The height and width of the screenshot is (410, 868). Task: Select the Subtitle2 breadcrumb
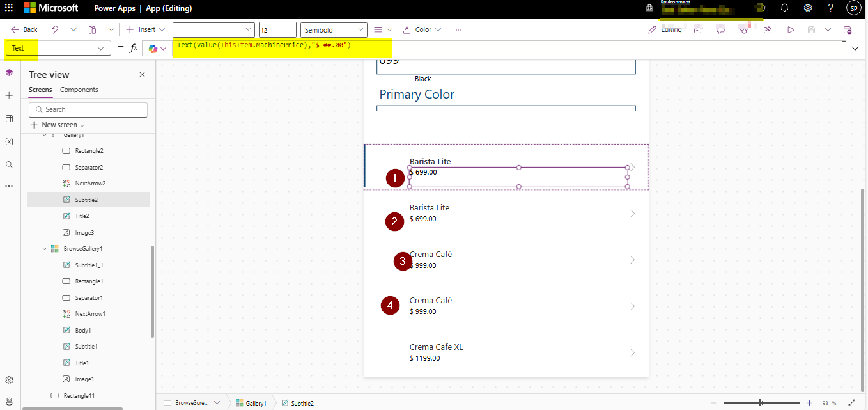[298, 403]
